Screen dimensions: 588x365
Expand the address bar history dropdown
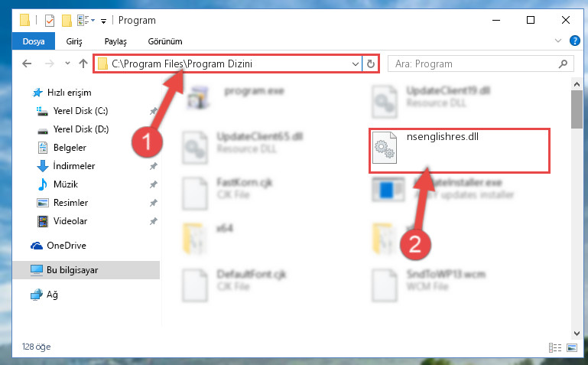[355, 64]
